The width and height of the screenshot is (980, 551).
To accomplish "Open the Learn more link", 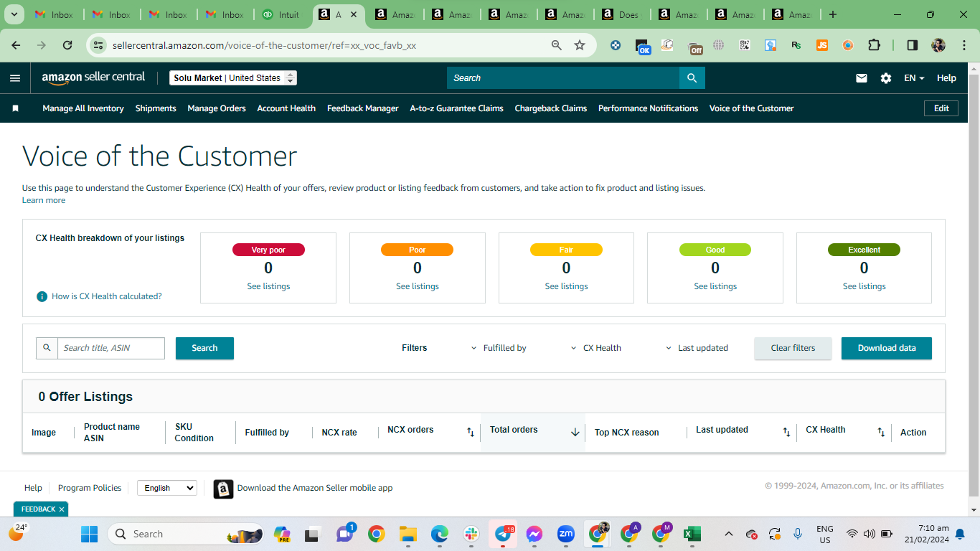I will pyautogui.click(x=44, y=200).
